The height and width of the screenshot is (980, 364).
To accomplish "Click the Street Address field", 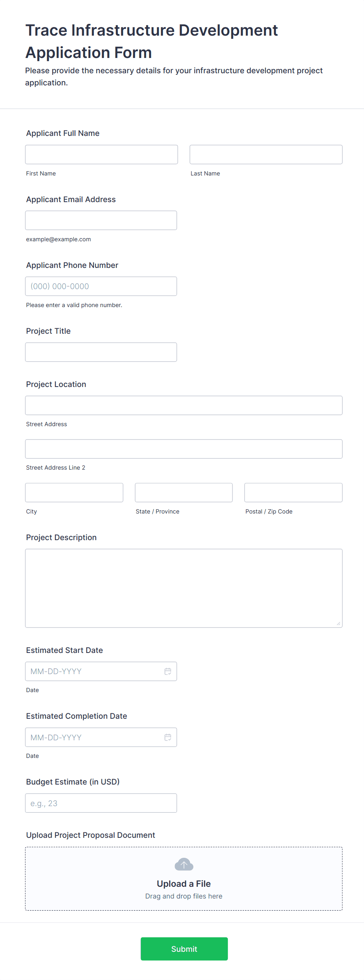I will click(x=184, y=405).
